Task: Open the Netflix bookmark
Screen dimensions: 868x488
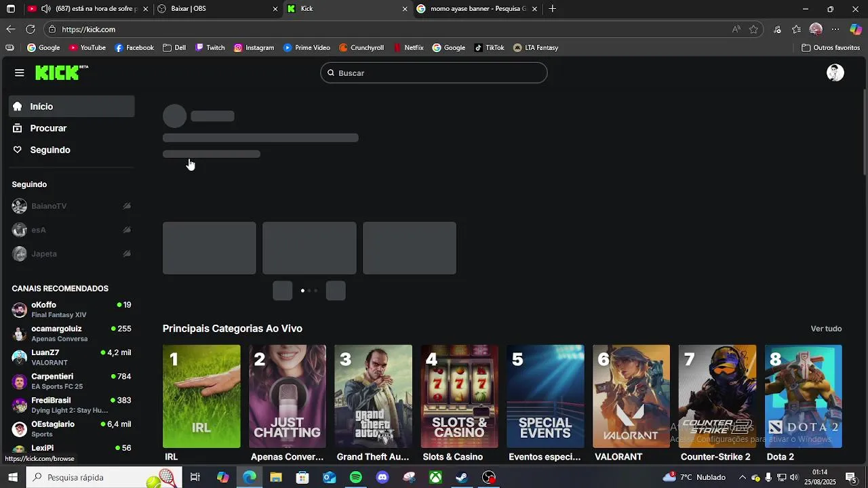Action: pos(408,47)
